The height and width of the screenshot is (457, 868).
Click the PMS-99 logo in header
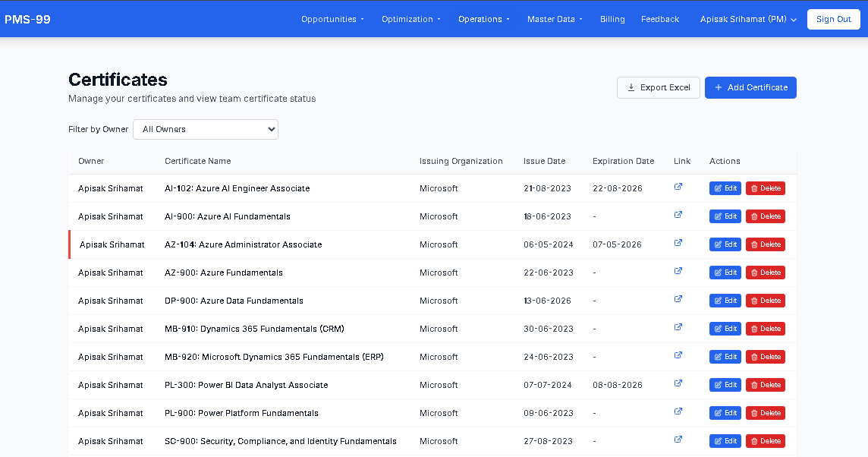point(28,19)
